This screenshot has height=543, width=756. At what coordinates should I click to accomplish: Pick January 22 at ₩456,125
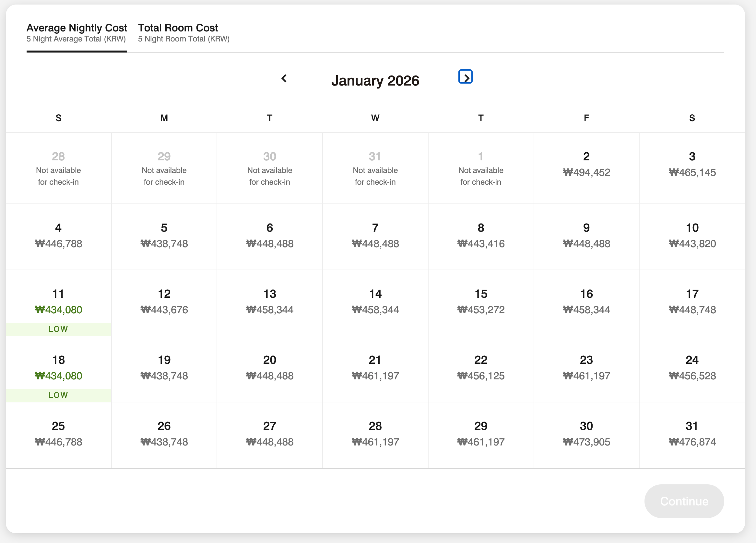[481, 368]
